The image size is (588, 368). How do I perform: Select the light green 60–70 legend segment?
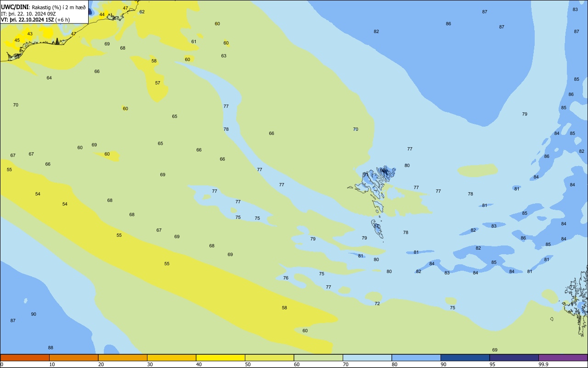pos(318,357)
